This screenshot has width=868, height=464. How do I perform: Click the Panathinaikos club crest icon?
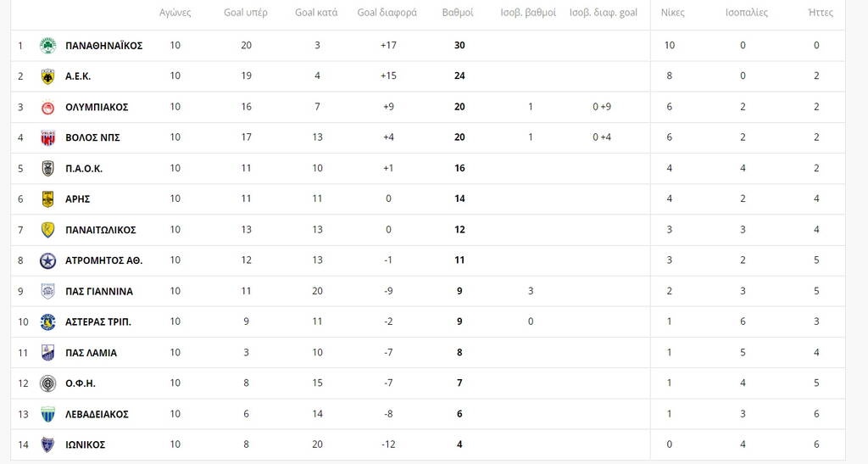(47, 46)
